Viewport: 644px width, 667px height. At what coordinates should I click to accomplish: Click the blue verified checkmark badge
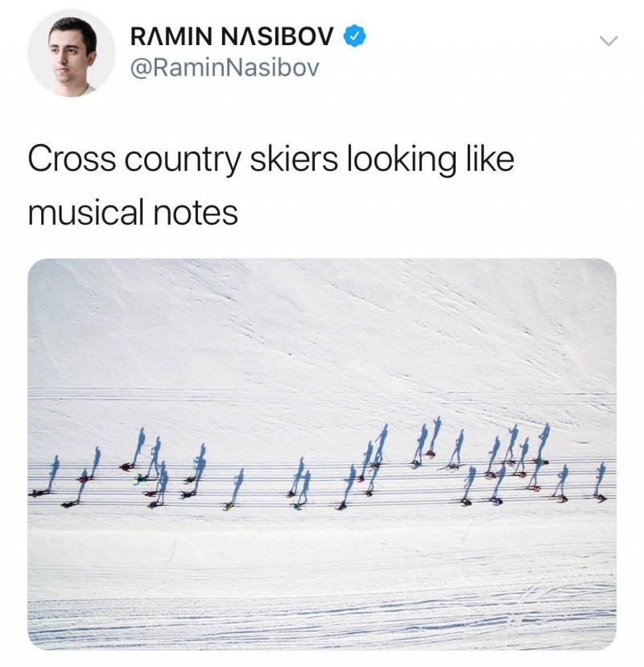pyautogui.click(x=354, y=35)
